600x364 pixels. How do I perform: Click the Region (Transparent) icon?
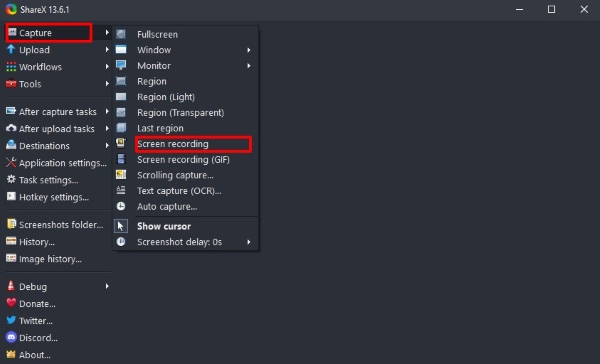[121, 112]
